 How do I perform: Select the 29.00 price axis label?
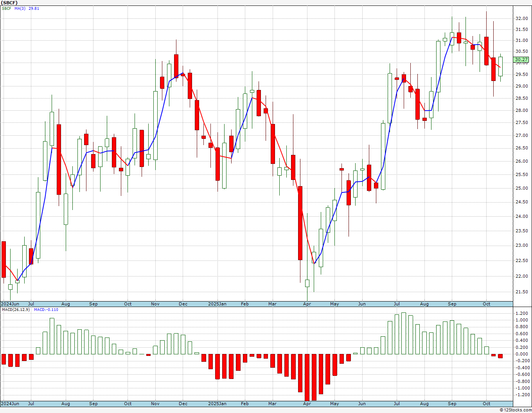[521, 86]
